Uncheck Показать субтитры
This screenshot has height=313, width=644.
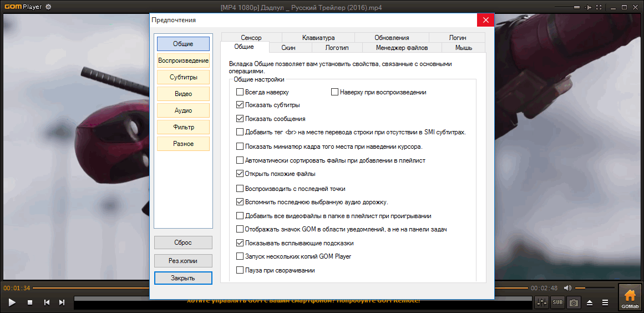click(x=240, y=105)
